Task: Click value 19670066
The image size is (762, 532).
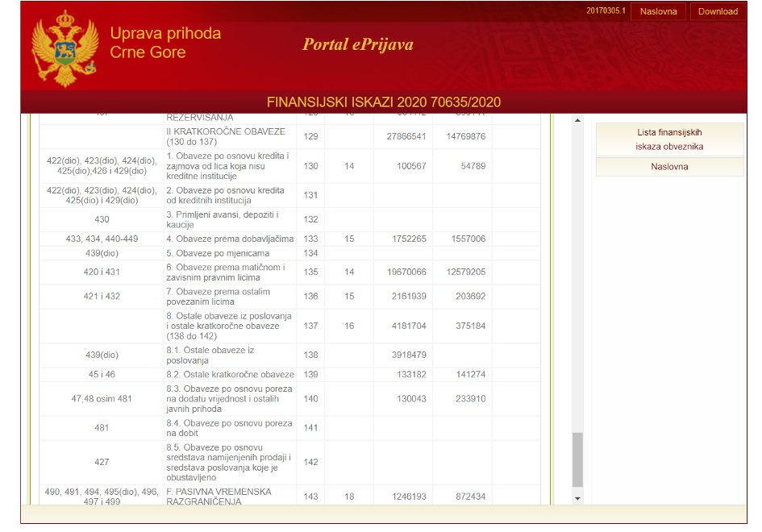Action: (x=406, y=272)
